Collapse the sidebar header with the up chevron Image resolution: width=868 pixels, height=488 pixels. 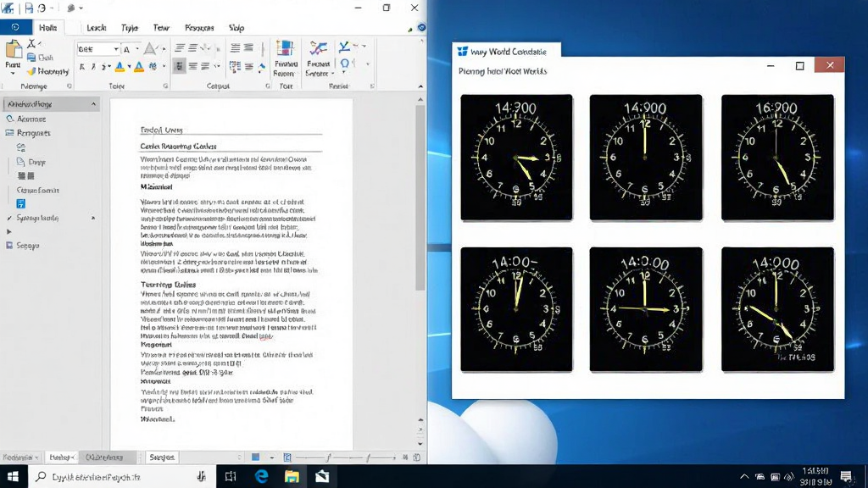pyautogui.click(x=93, y=104)
